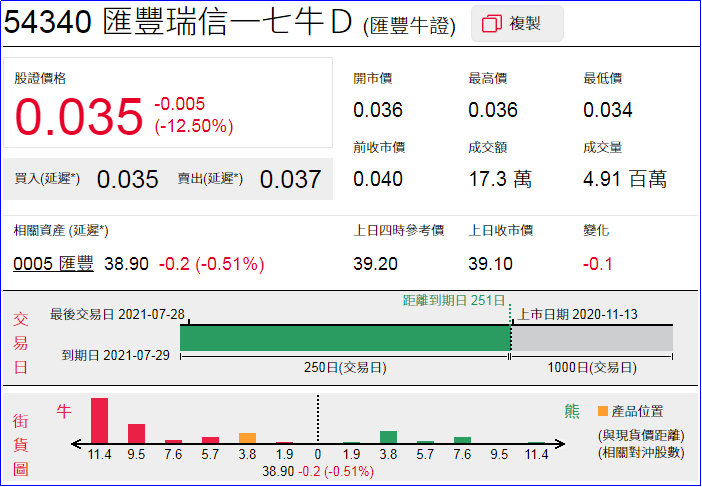The height and width of the screenshot is (487, 702).
Task: Click the 前收市價 value 0.040
Action: click(378, 179)
